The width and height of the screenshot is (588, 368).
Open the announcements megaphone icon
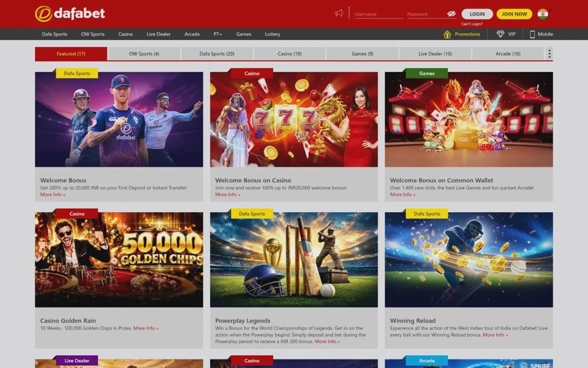339,13
